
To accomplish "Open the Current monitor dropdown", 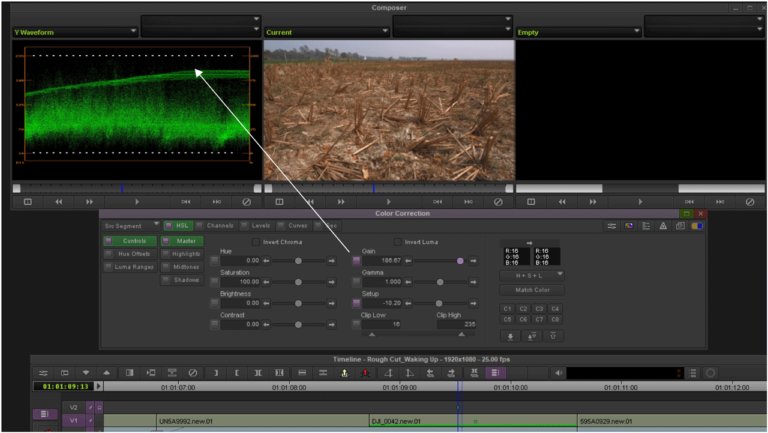I will tap(327, 32).
